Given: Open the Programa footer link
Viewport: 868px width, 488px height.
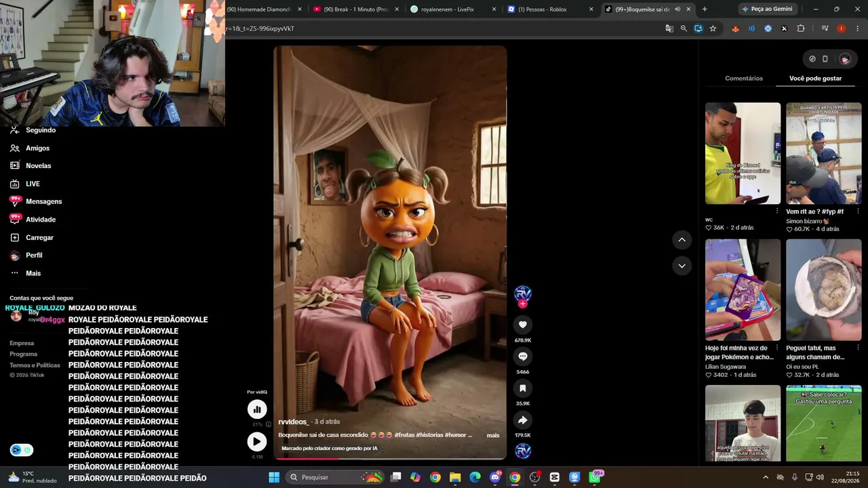Looking at the screenshot, I should (24, 354).
